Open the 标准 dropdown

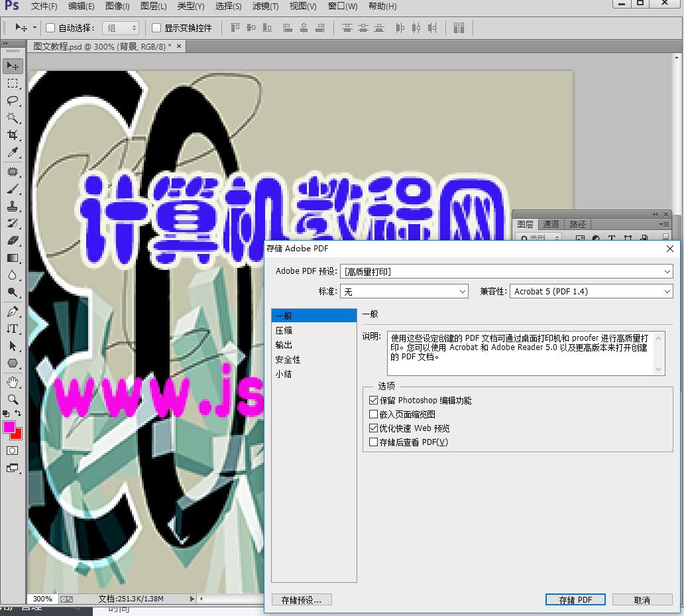tap(404, 291)
